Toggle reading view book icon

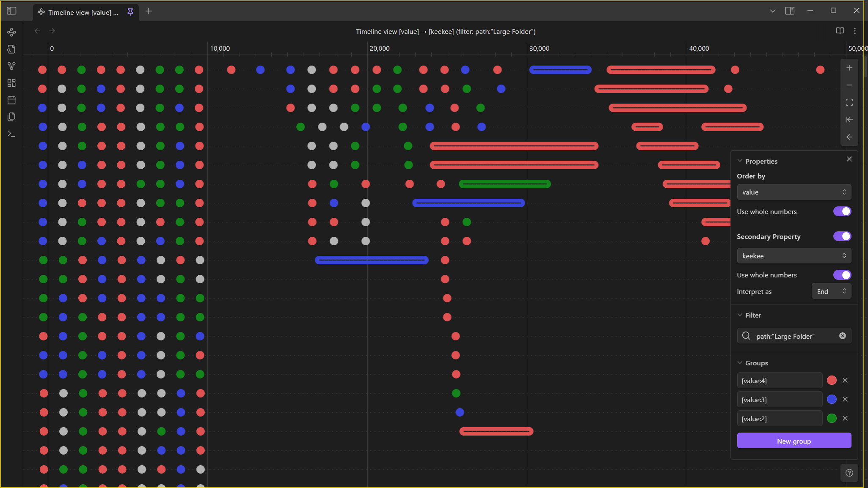[x=840, y=31]
